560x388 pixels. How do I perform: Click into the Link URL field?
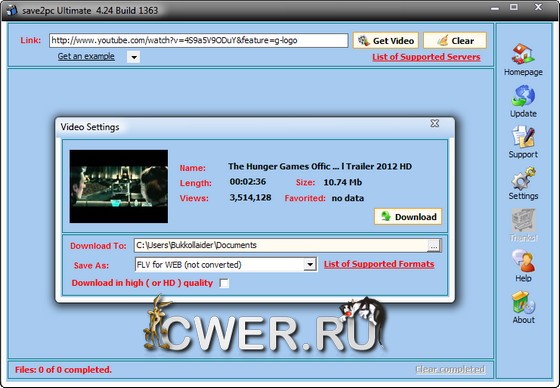pyautogui.click(x=199, y=40)
